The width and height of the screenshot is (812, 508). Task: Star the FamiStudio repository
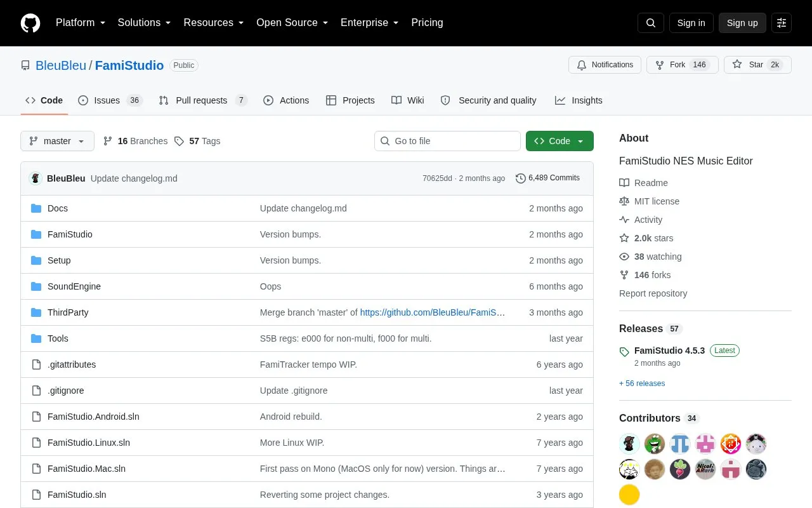pyautogui.click(x=757, y=65)
